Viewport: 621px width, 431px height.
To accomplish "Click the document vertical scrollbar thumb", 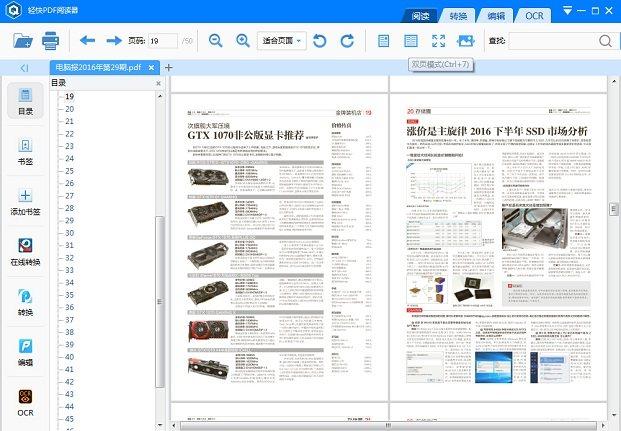I will [613, 208].
